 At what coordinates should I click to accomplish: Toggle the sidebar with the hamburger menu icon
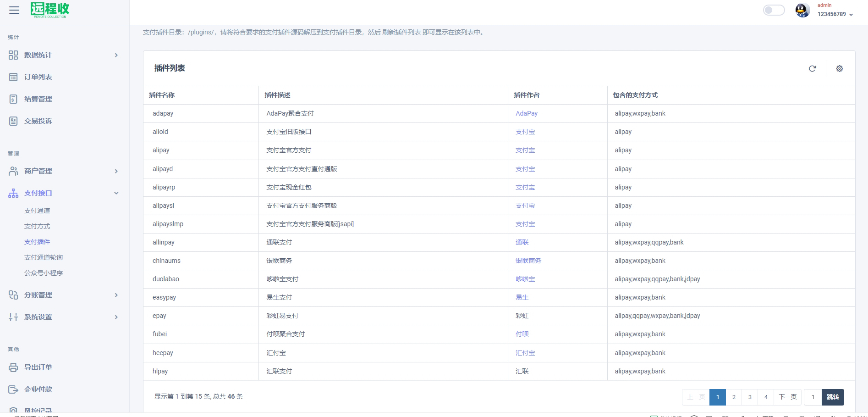coord(14,10)
